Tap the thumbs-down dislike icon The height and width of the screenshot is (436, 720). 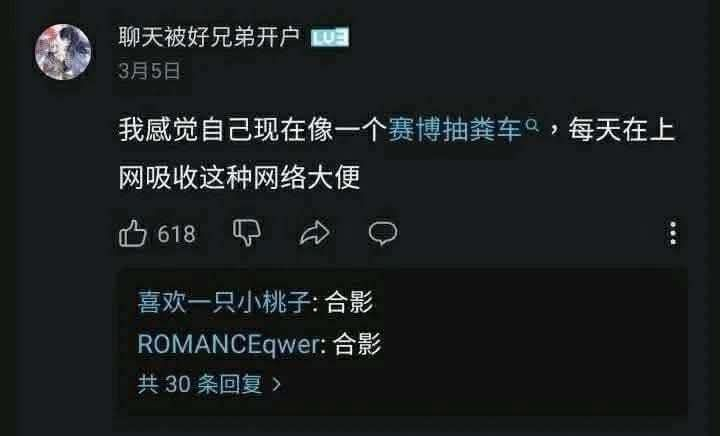point(247,233)
